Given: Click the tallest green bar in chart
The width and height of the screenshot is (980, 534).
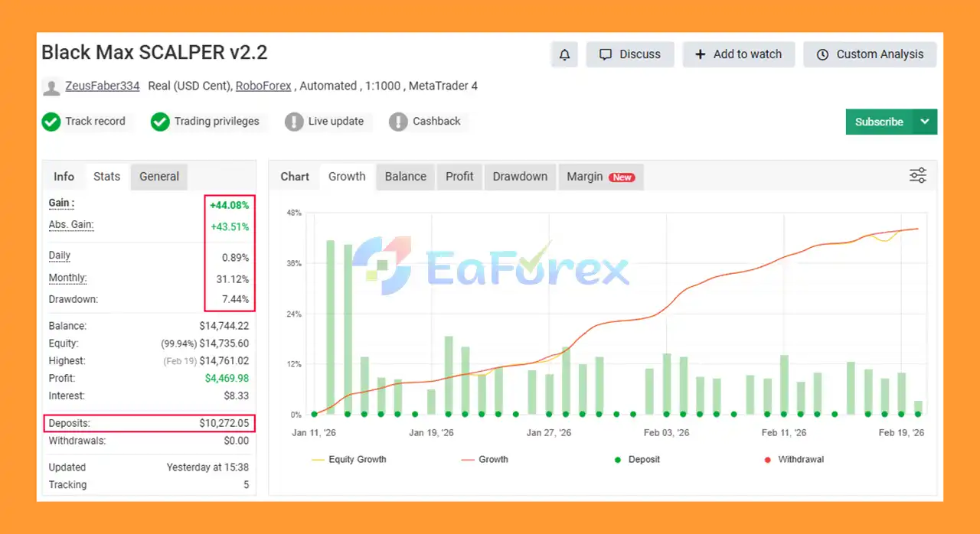Looking at the screenshot, I should (331, 327).
